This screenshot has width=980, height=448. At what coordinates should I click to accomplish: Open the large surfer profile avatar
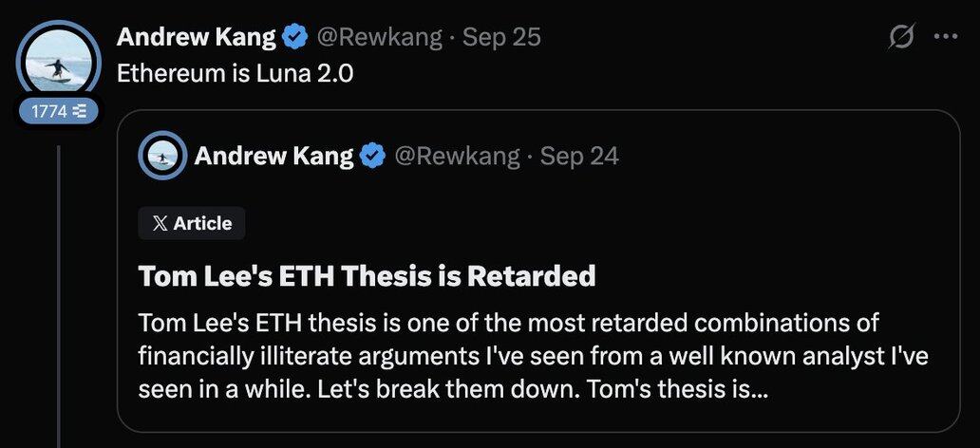coord(59,61)
